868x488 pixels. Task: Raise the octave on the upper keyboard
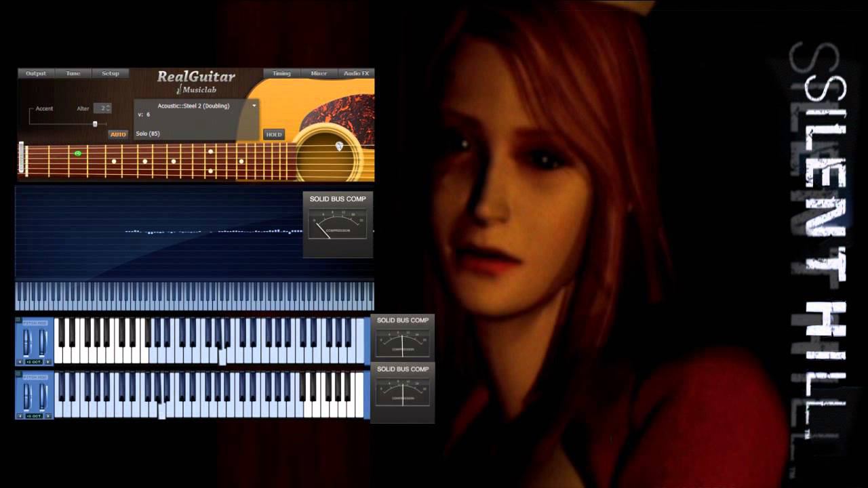click(x=48, y=362)
